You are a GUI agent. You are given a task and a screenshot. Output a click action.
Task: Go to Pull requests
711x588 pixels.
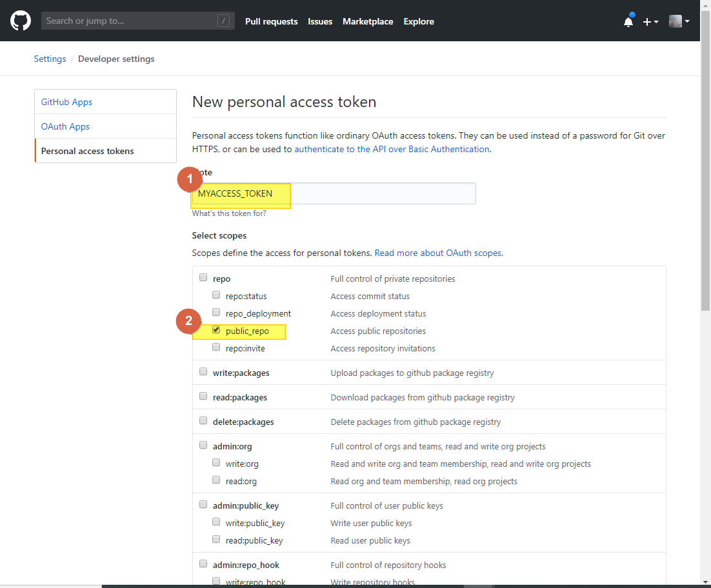pos(271,21)
